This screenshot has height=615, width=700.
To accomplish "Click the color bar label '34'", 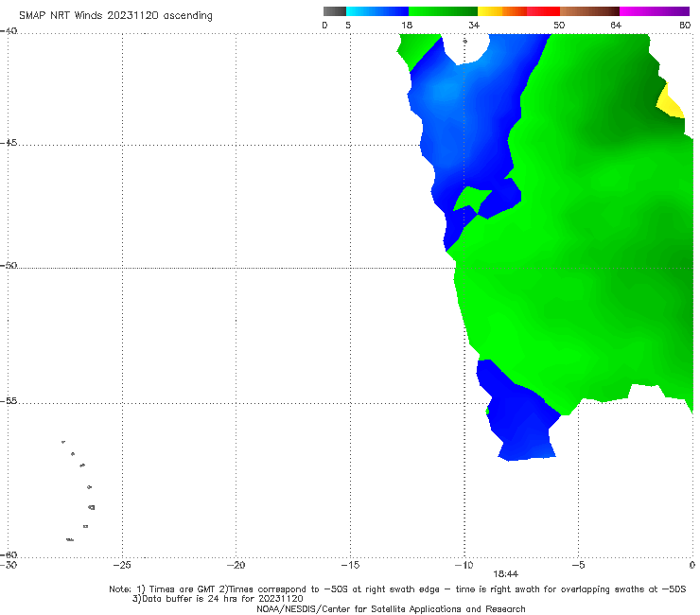I will click(474, 26).
